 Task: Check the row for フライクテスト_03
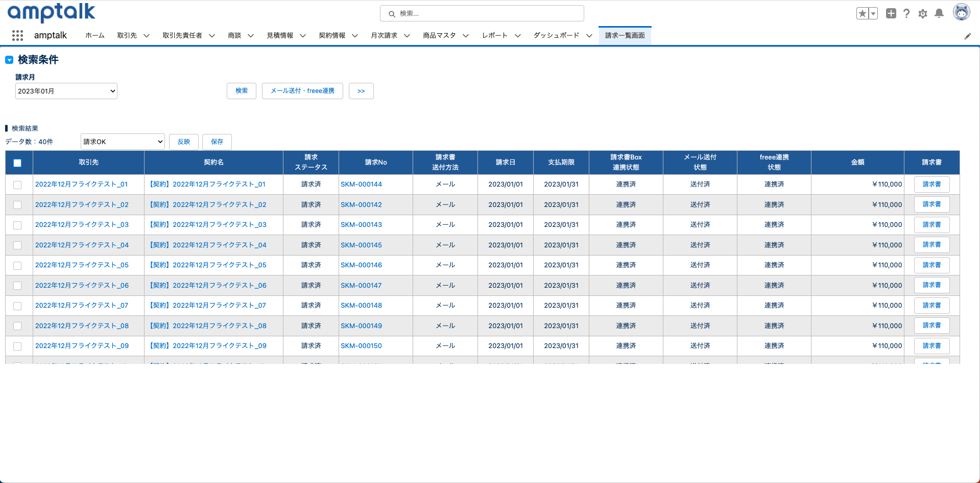pyautogui.click(x=17, y=225)
